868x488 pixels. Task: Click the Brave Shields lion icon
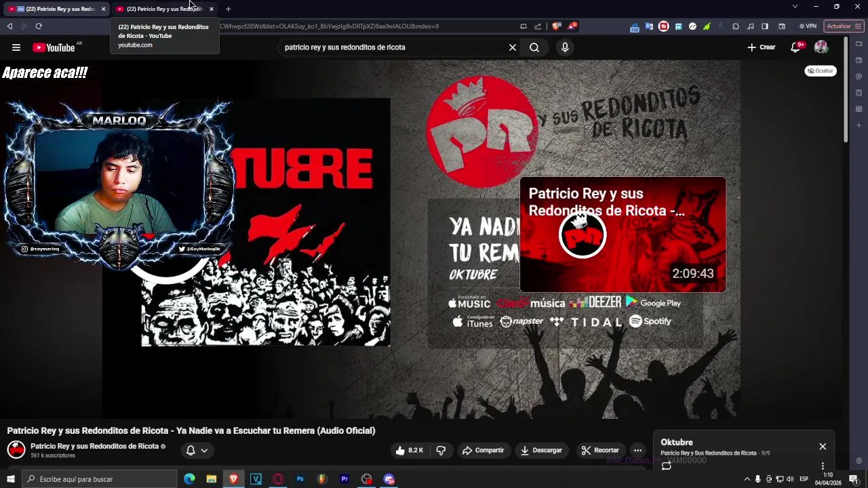pos(556,26)
